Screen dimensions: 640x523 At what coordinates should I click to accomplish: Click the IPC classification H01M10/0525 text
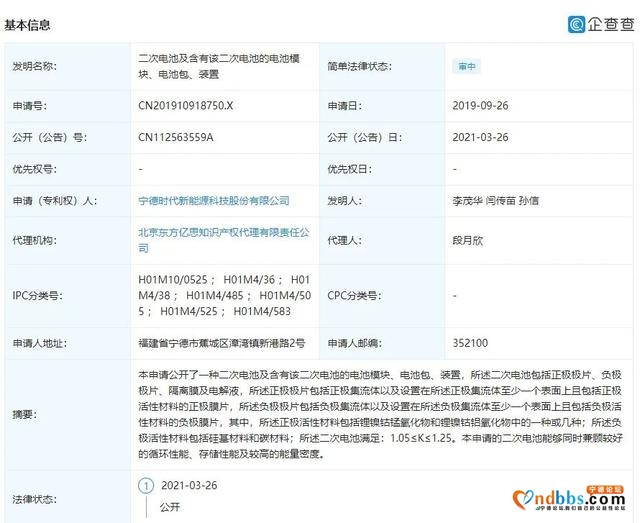pos(173,280)
